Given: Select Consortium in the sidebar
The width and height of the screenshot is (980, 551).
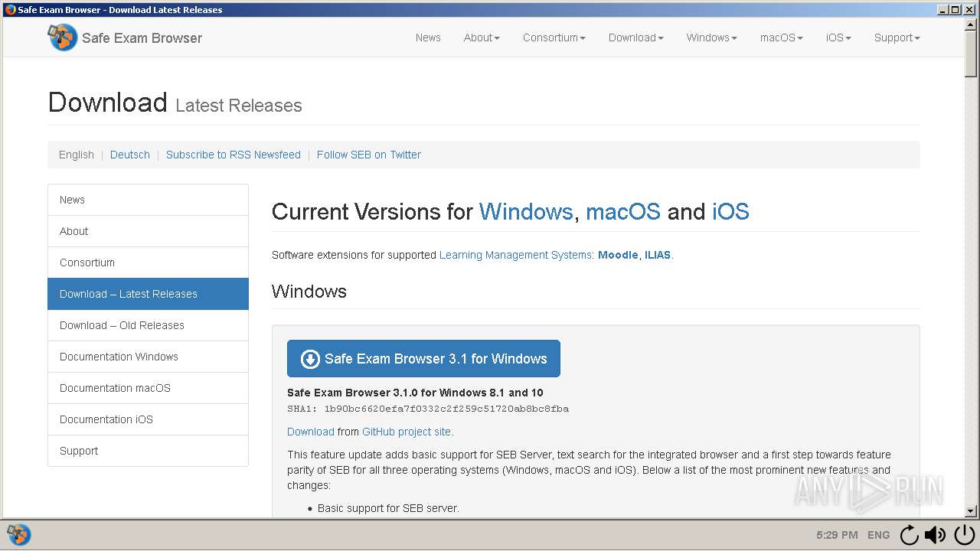Looking at the screenshot, I should click(x=148, y=262).
